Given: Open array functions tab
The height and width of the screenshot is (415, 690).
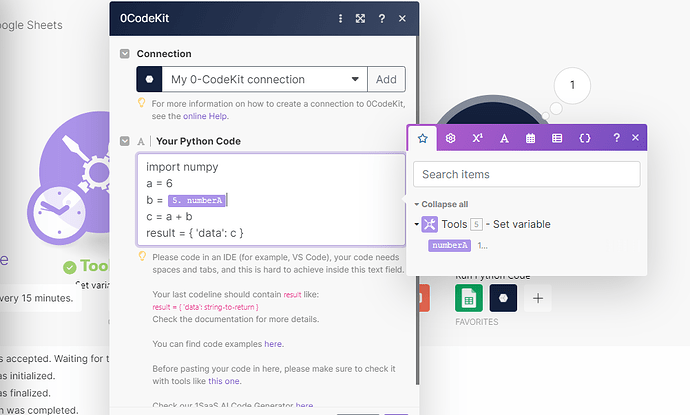Looking at the screenshot, I should point(557,138).
